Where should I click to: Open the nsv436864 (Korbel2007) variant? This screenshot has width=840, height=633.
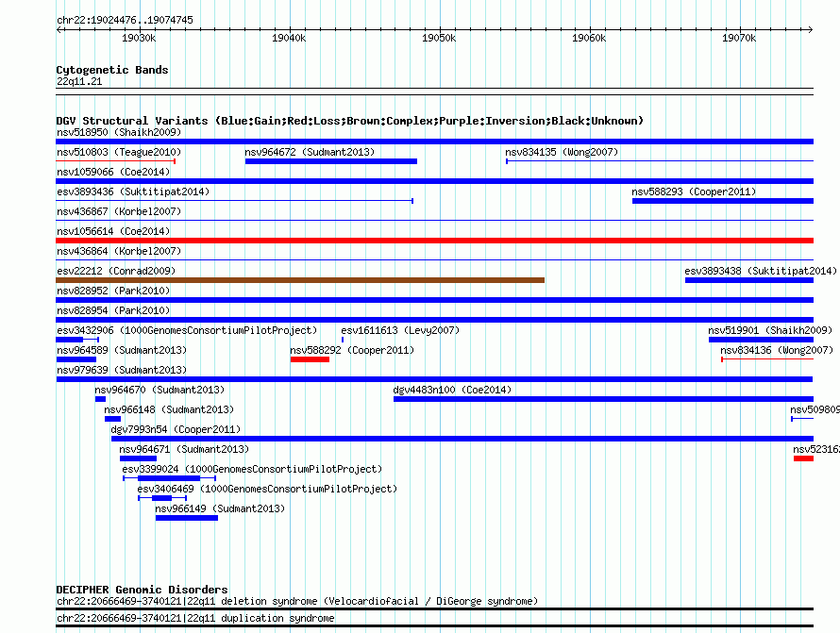click(119, 251)
